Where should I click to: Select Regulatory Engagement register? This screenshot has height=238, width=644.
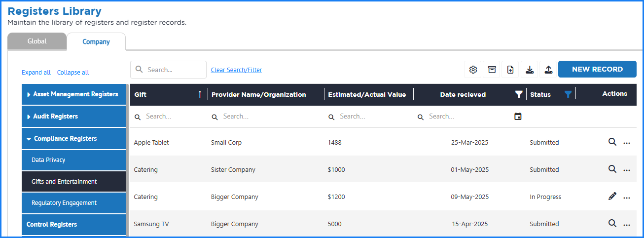(x=73, y=203)
